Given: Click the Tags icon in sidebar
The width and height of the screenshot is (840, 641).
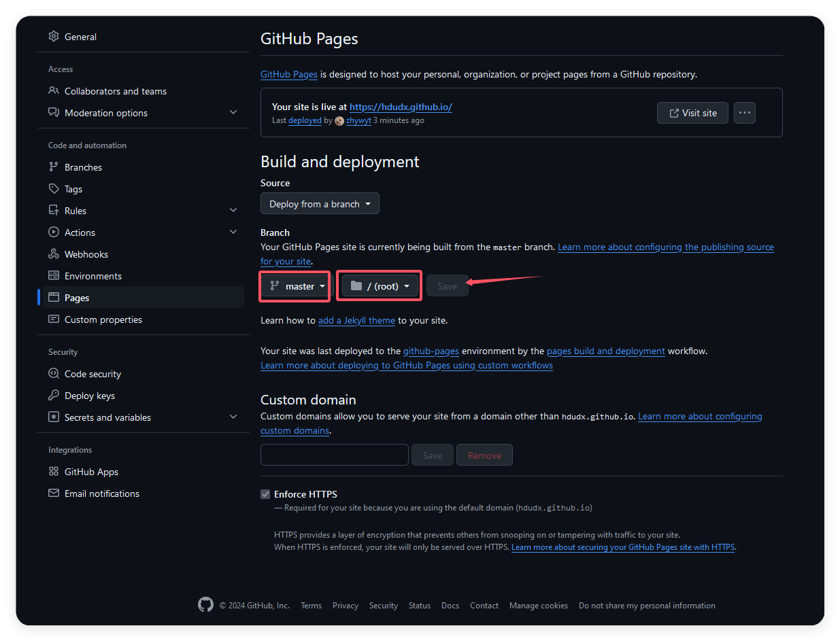Looking at the screenshot, I should [x=54, y=189].
